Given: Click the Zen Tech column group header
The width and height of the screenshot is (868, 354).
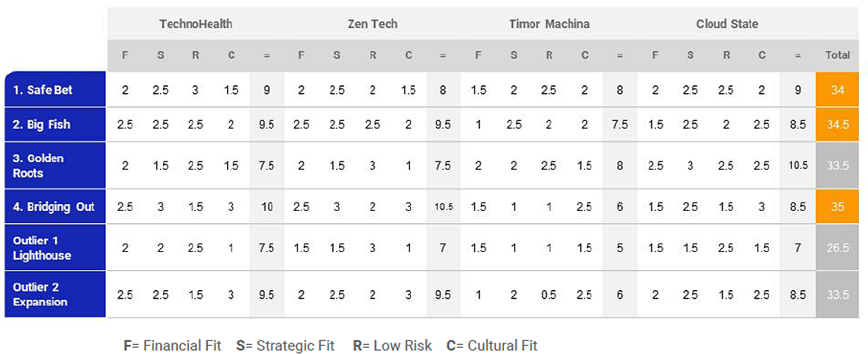Looking at the screenshot, I should 373,24.
